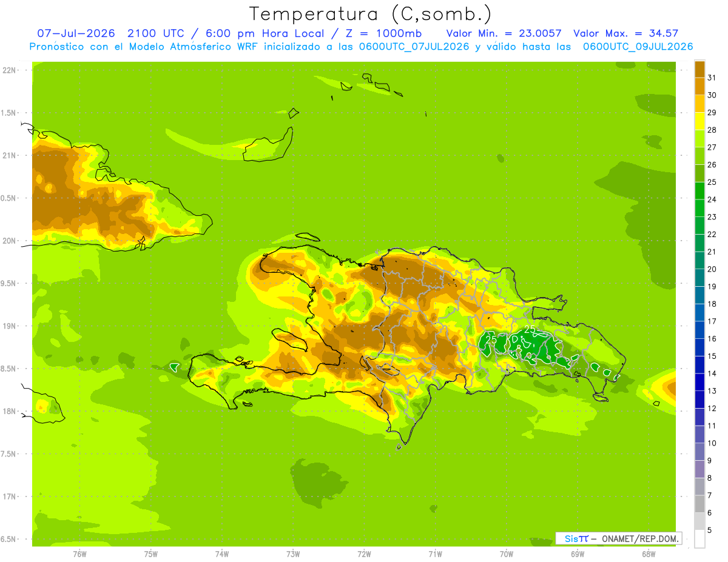
Task: Click the "74W" longitude axis label
Action: pos(222,554)
